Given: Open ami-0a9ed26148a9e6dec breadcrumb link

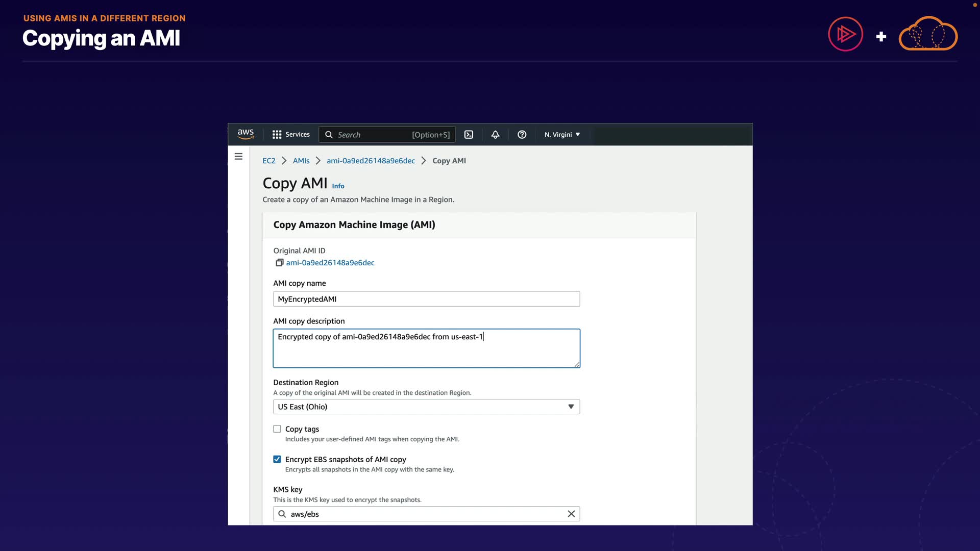Looking at the screenshot, I should click(371, 161).
